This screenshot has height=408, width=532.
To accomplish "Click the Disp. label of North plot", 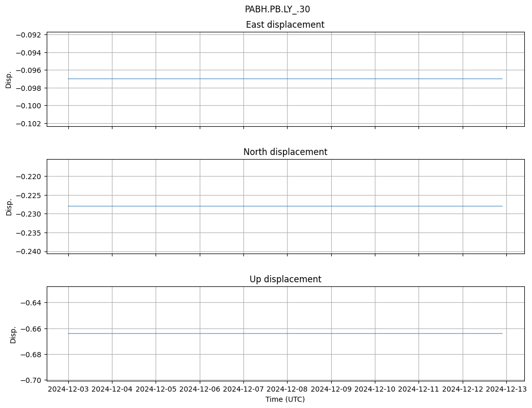I will point(9,206).
